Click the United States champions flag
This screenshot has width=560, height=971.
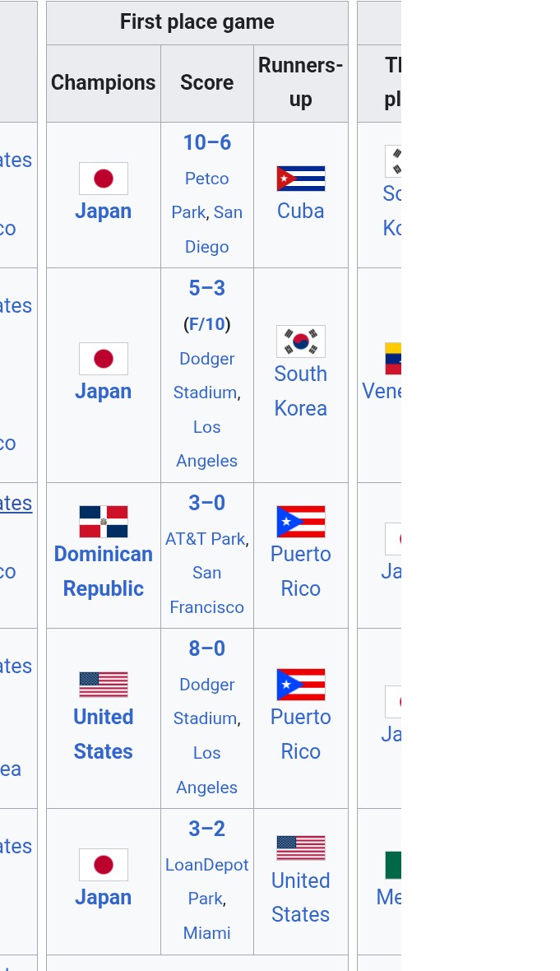point(104,685)
